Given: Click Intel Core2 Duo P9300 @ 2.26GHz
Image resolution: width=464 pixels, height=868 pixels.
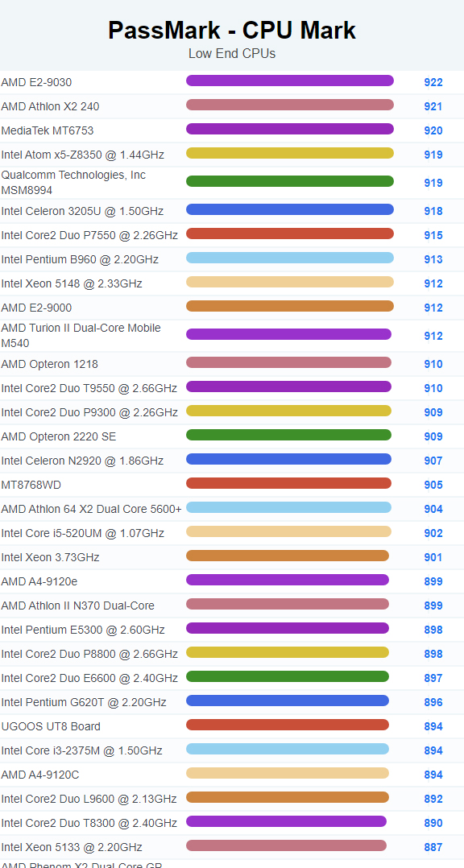Looking at the screenshot, I should tap(89, 412).
